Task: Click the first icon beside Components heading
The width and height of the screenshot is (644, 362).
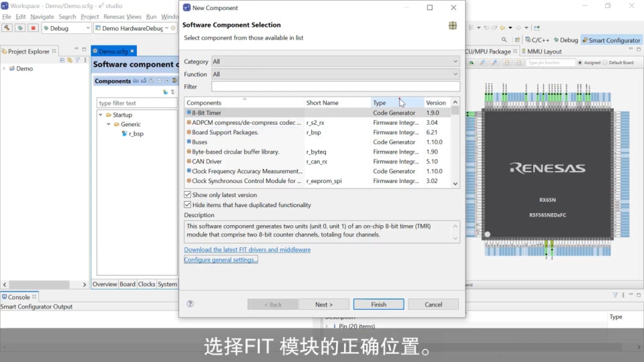Action: coord(136,81)
